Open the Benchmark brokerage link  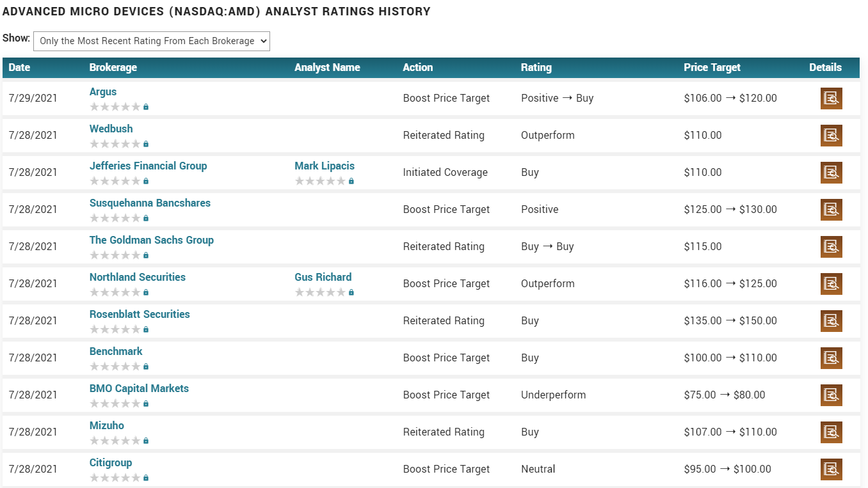pyautogui.click(x=116, y=351)
